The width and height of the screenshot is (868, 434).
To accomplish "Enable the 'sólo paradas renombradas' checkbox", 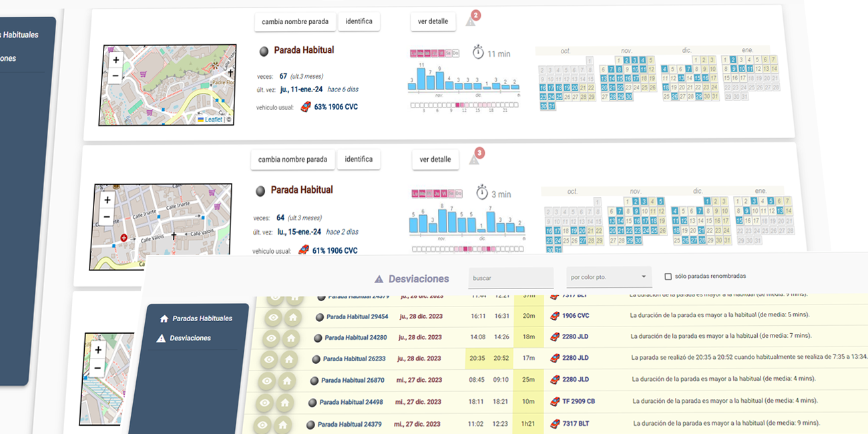I will [x=668, y=276].
